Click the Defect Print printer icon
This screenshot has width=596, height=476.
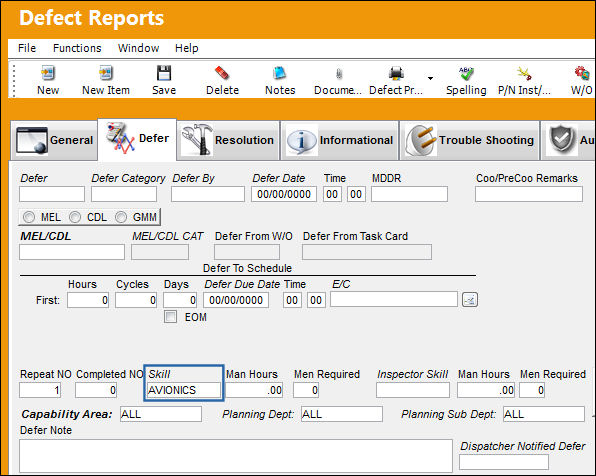point(396,73)
